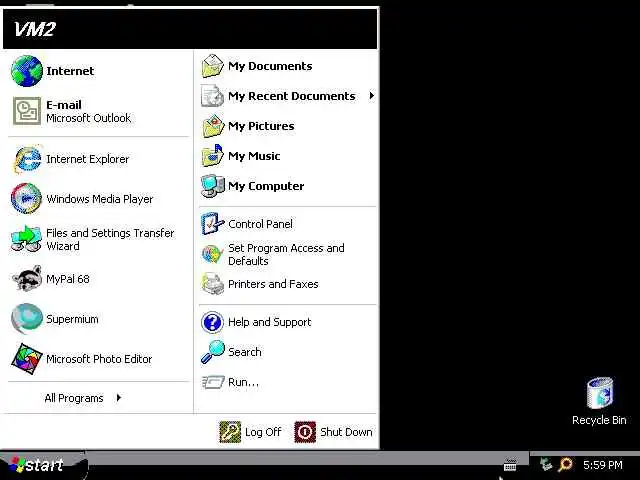Click the My Pictures label
The width and height of the screenshot is (640, 480).
click(x=261, y=126)
